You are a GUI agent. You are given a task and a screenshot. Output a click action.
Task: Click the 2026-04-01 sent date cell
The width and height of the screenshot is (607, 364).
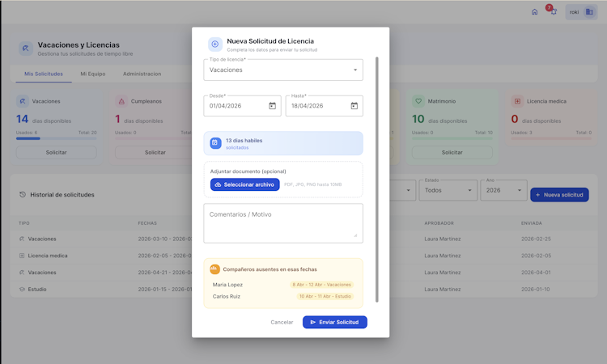536,273
